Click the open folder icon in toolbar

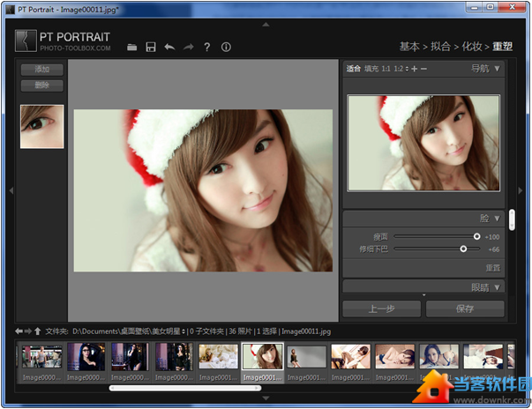[x=132, y=47]
